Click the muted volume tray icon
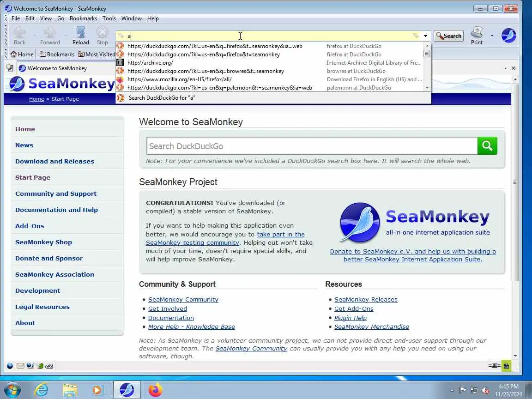 coord(485,391)
